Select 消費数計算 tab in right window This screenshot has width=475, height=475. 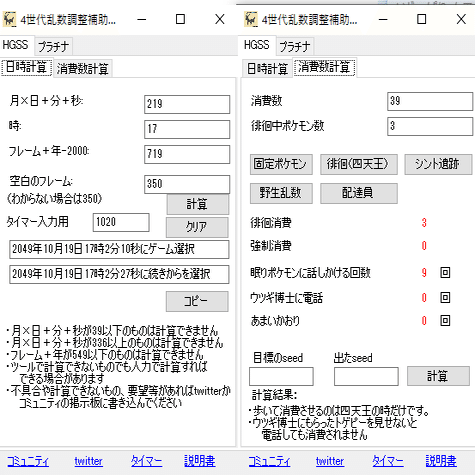pyautogui.click(x=324, y=67)
